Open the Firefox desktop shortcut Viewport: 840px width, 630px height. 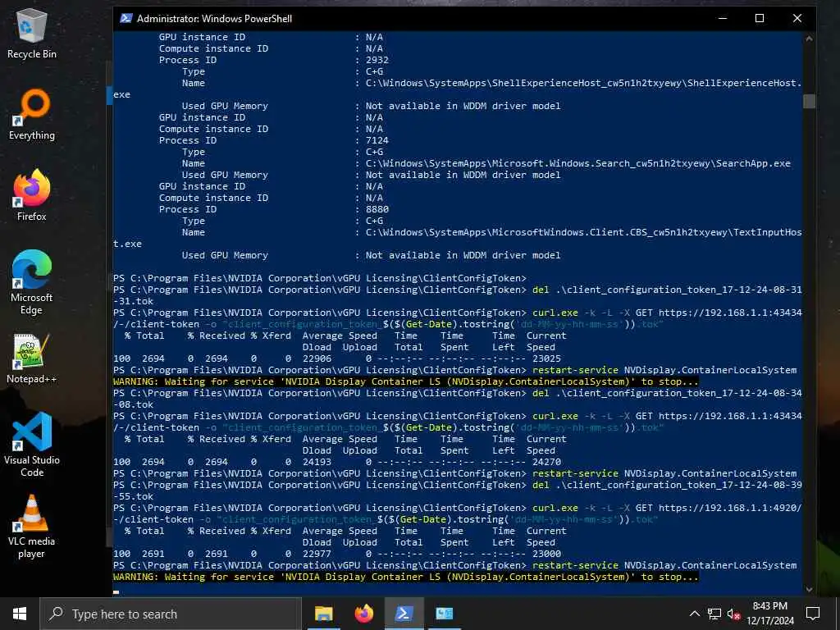click(x=32, y=195)
